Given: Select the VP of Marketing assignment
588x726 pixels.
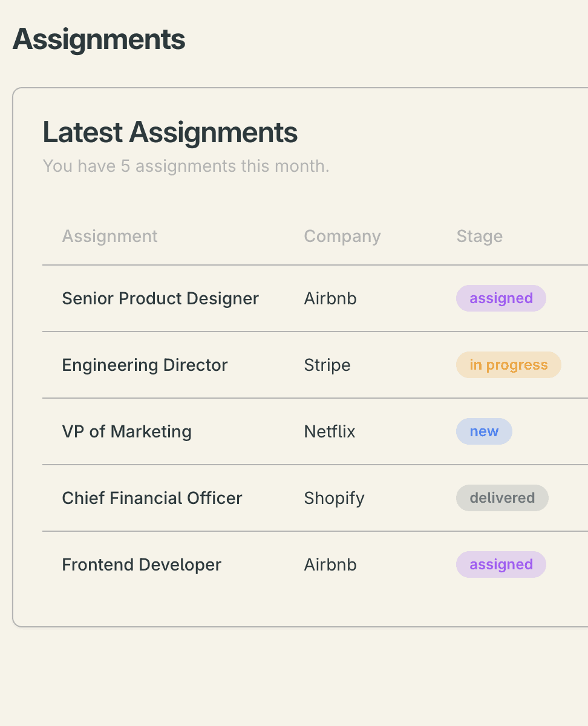Looking at the screenshot, I should pyautogui.click(x=126, y=431).
